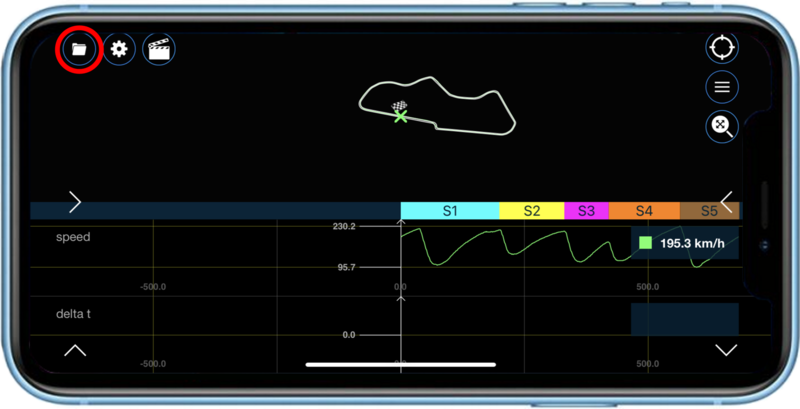Tap the right-pointing chevron above the sector bar

click(x=75, y=202)
